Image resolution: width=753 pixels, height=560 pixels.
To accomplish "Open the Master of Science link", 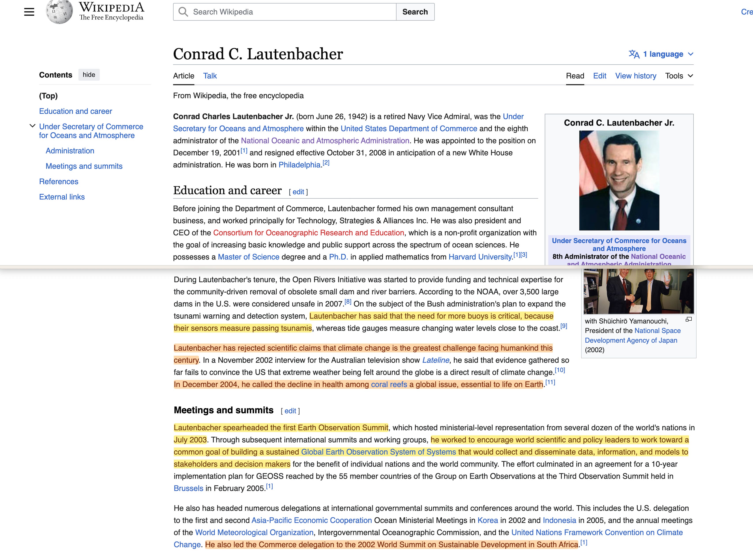I will point(248,257).
